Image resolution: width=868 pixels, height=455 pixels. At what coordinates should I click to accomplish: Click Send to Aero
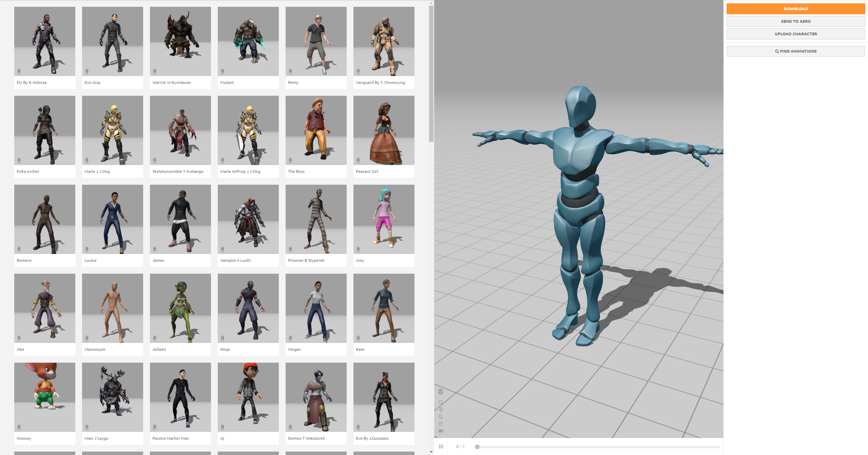point(795,21)
